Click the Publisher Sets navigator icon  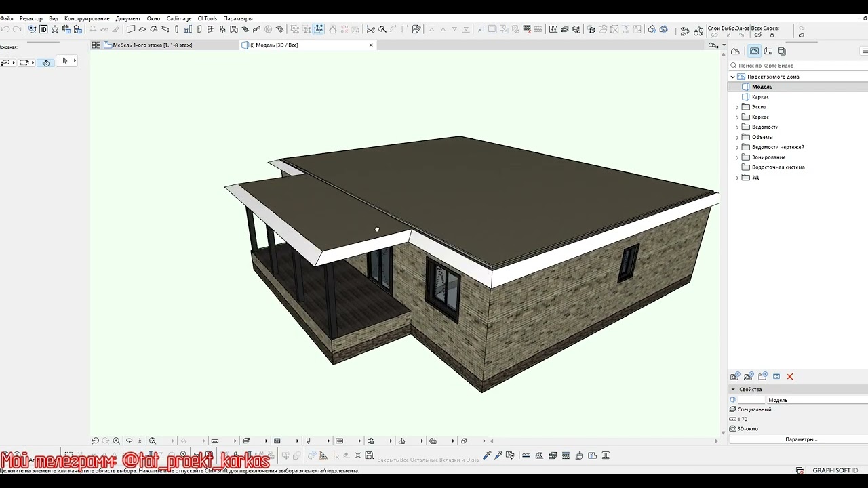coord(782,51)
